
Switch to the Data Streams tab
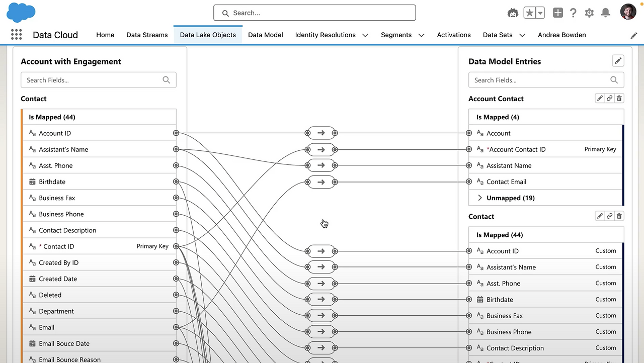point(147,35)
